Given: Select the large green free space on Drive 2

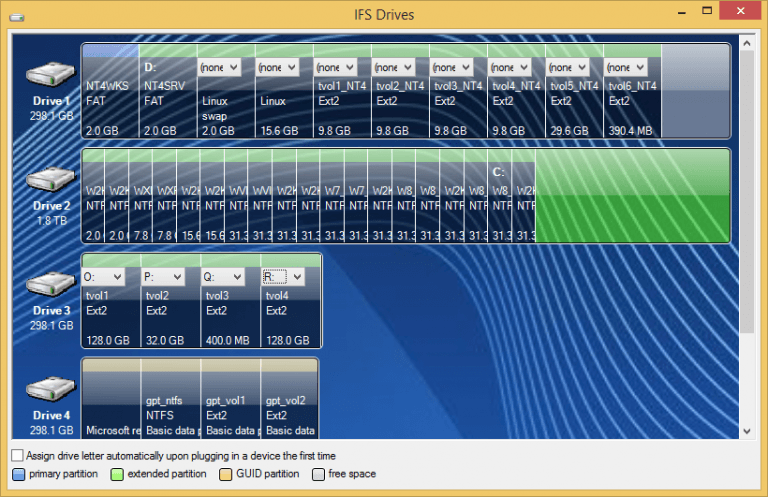Looking at the screenshot, I should pyautogui.click(x=632, y=196).
